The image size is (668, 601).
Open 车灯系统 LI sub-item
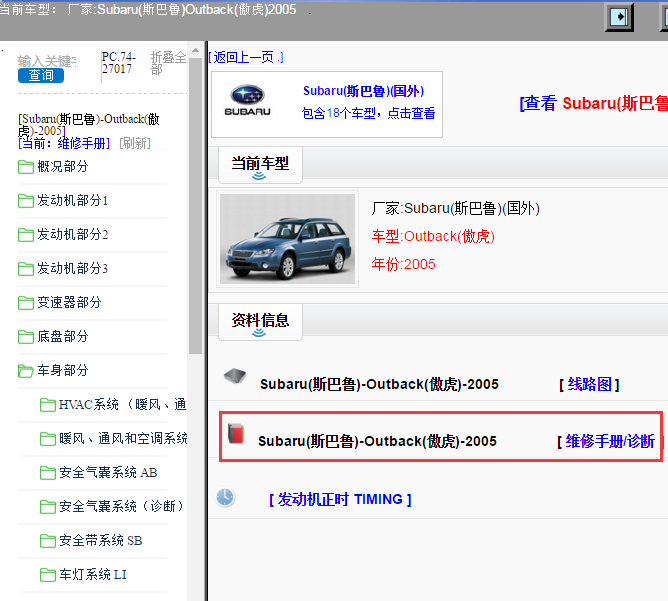click(93, 575)
